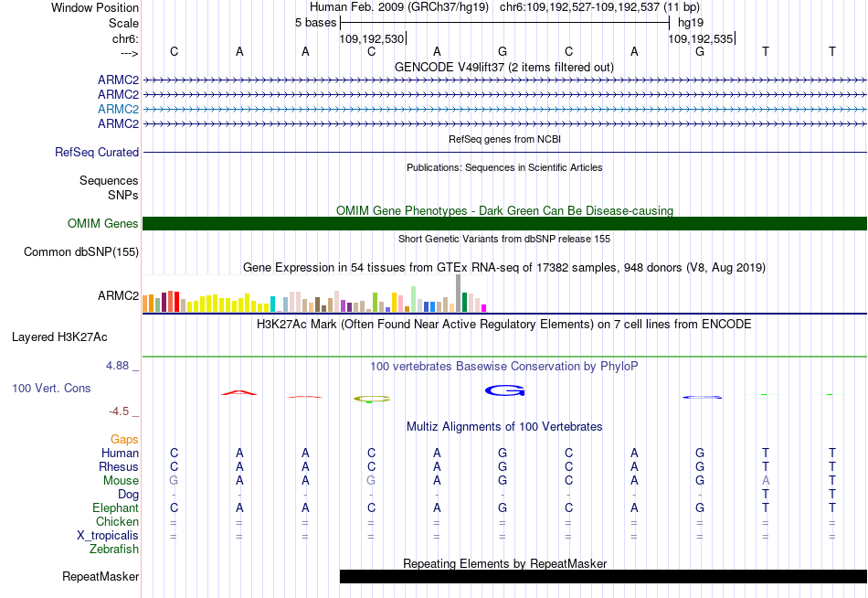
Task: Click the 100 Vert. Cons label
Action: 51,388
